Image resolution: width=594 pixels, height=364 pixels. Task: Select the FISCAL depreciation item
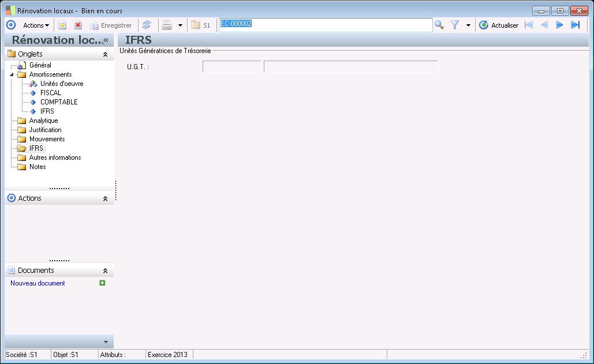[51, 93]
